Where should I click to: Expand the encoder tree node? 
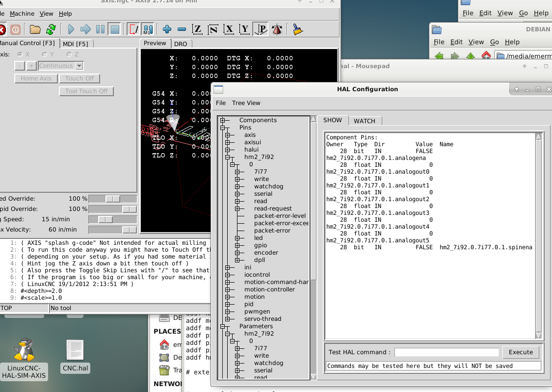(237, 253)
